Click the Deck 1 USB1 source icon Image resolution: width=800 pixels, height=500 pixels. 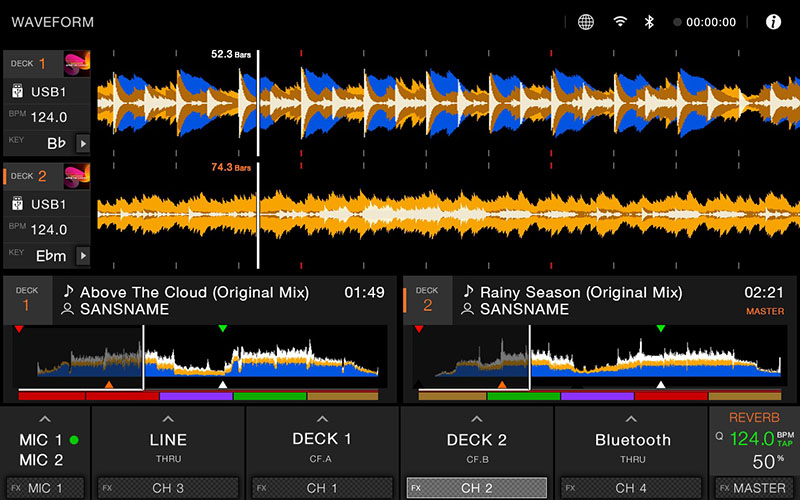coord(17,92)
